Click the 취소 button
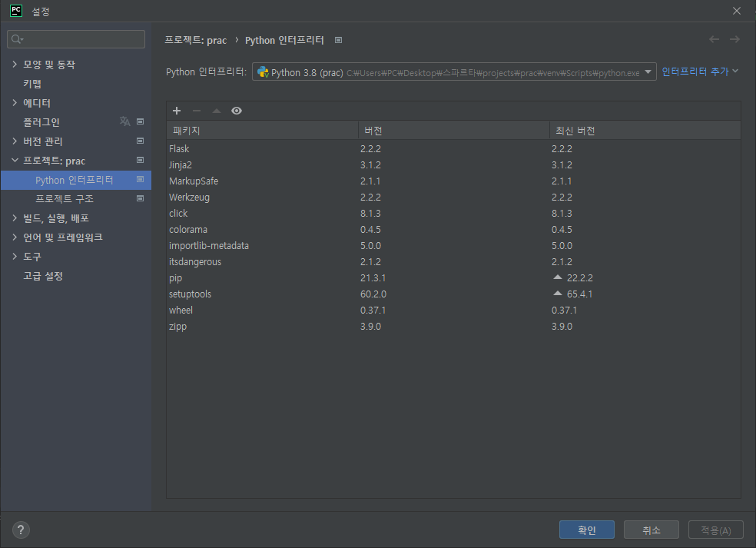The image size is (756, 548). [x=652, y=530]
